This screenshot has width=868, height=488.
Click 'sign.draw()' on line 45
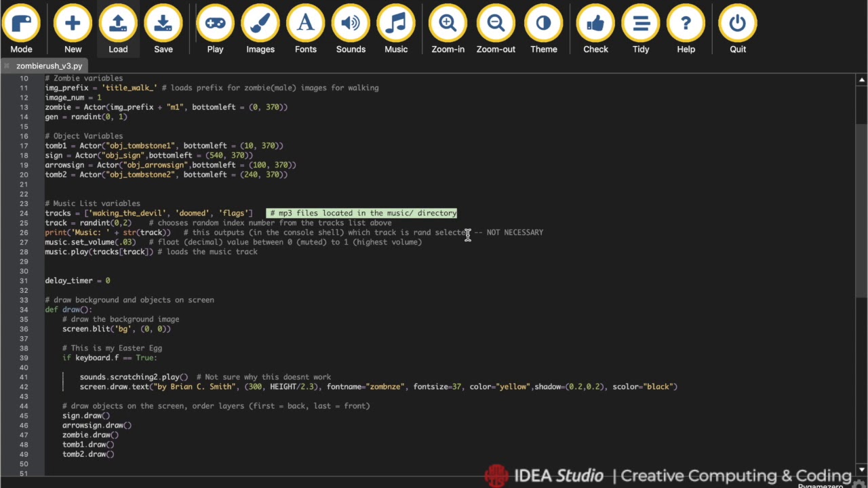pyautogui.click(x=86, y=415)
